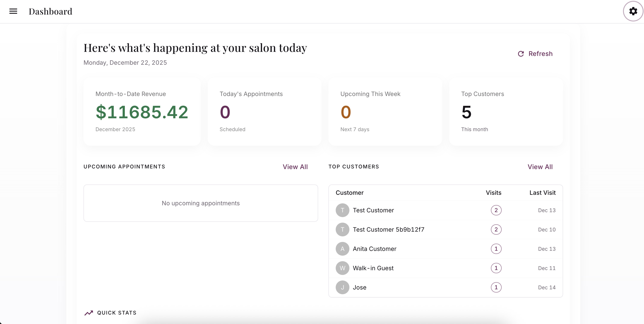Open the Month-to-Date Revenue card
Screen dimensions: 644x324
pos(142,112)
